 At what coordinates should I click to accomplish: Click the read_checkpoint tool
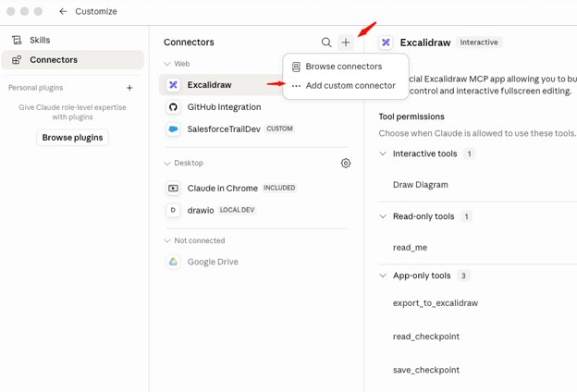[x=426, y=337]
